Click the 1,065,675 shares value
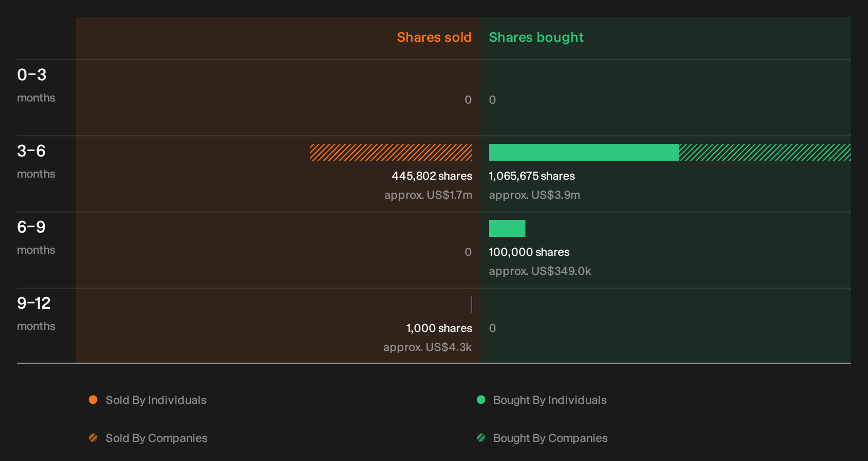The height and width of the screenshot is (461, 868). [532, 176]
